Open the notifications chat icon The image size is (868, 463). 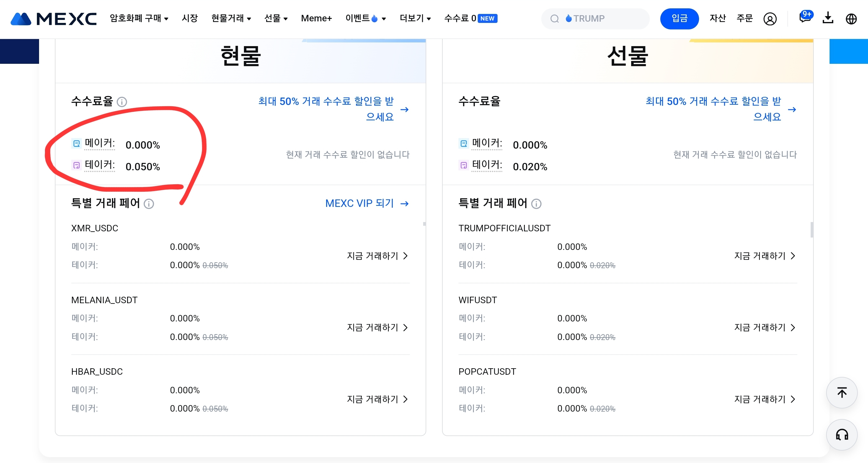[805, 18]
